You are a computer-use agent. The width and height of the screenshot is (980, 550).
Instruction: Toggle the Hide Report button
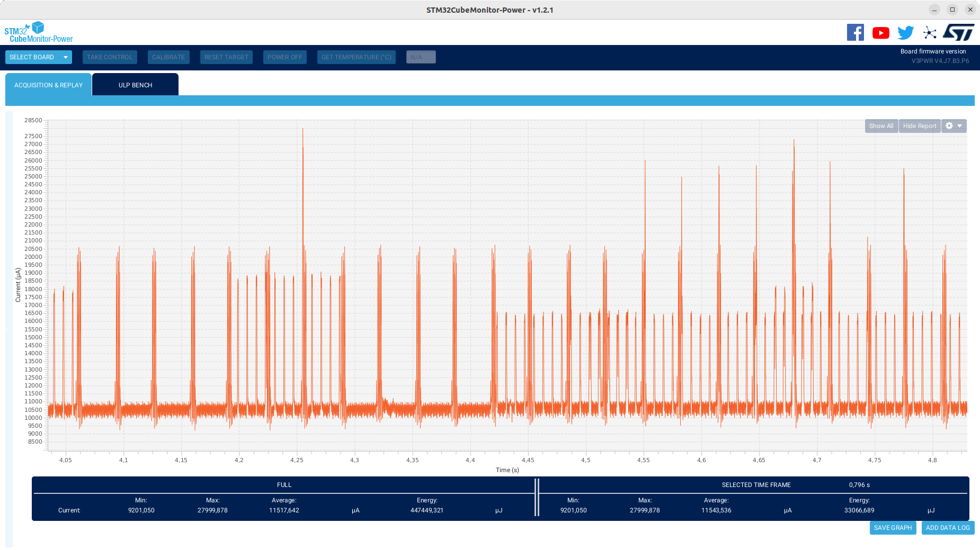[920, 126]
